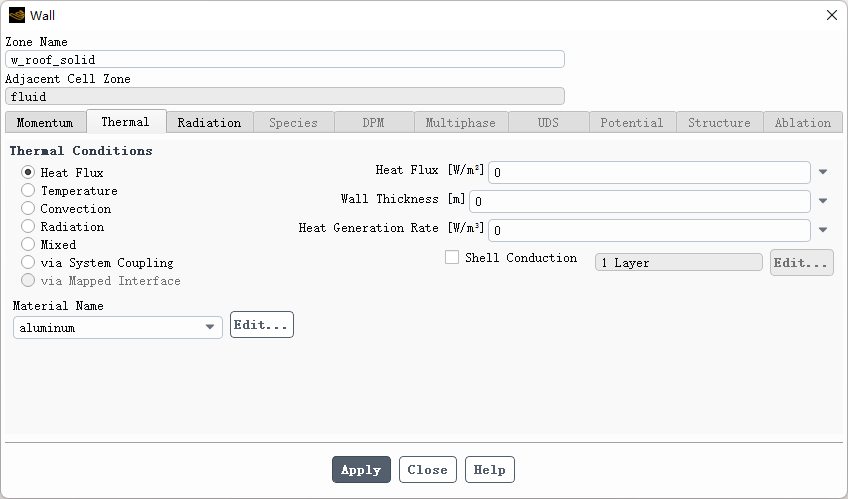Choose the Convection radio option

click(x=29, y=209)
